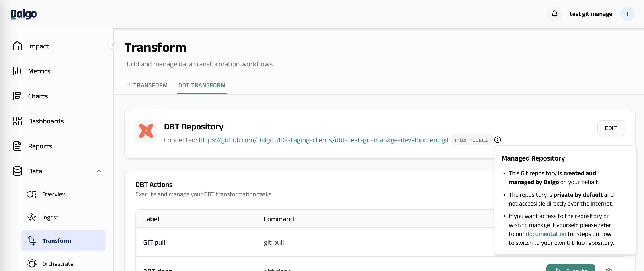The width and height of the screenshot is (644, 271).
Task: Click the git pull command text
Action: (274, 242)
